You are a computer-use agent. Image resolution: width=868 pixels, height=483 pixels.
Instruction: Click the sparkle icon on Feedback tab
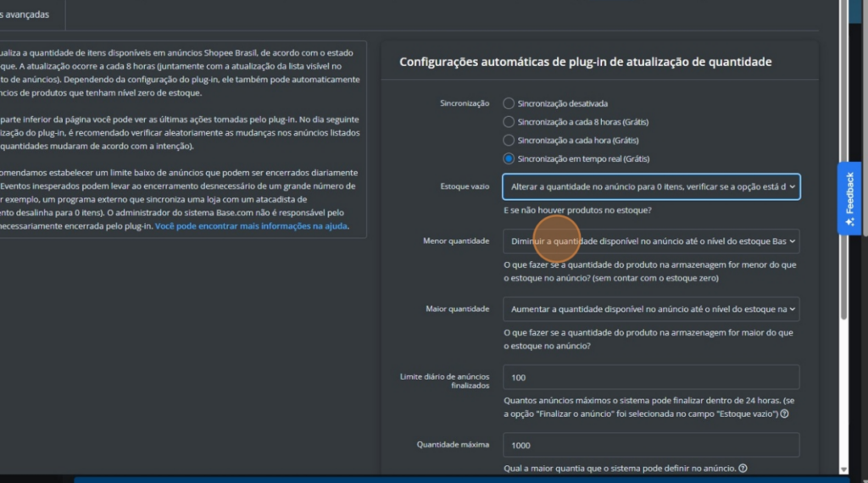849,222
